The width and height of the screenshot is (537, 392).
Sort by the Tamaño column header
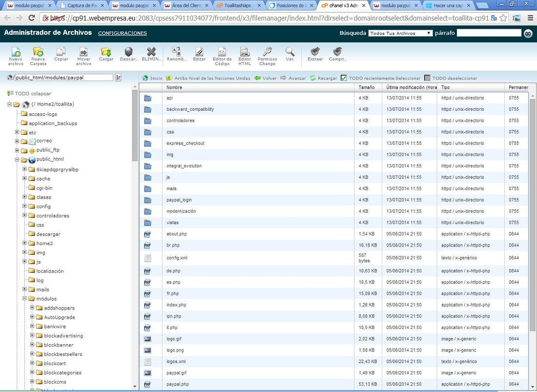pyautogui.click(x=368, y=87)
